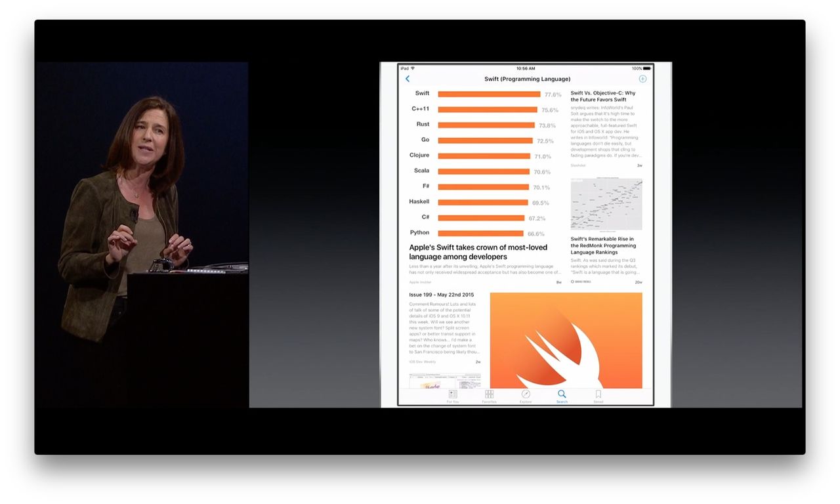Tap the battery icon in iPad status bar
The width and height of the screenshot is (840, 504).
point(647,68)
